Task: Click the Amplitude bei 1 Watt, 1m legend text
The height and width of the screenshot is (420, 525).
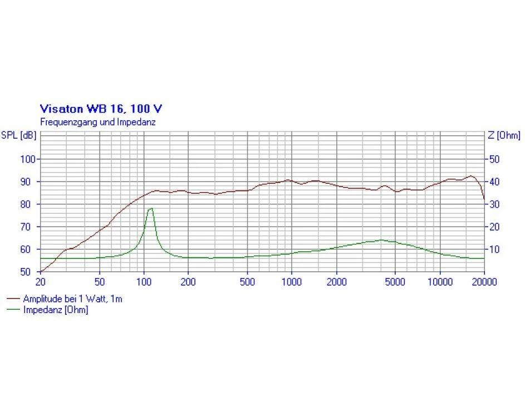Action: tap(72, 299)
